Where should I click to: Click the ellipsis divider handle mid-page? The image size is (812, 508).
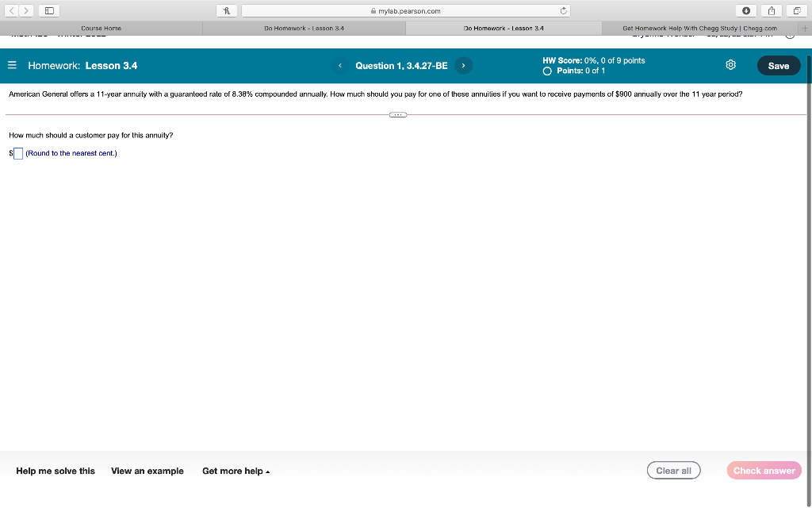pyautogui.click(x=397, y=114)
